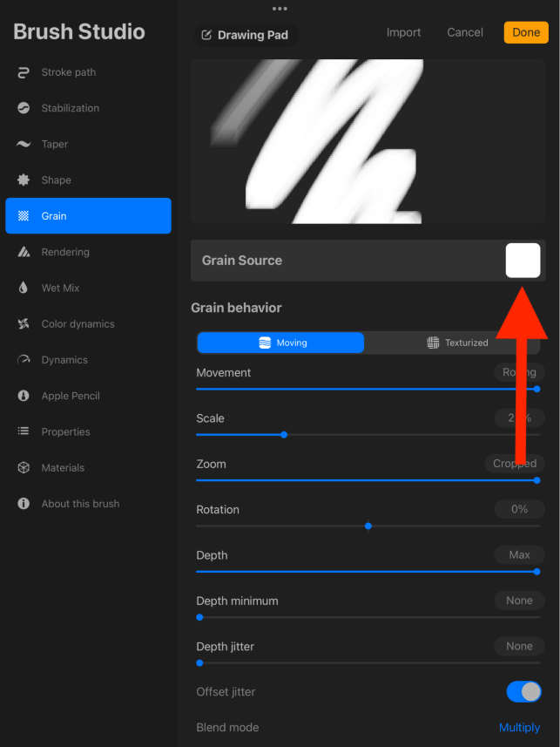Tap the Depth minimum None value
This screenshot has width=560, height=747.
519,601
